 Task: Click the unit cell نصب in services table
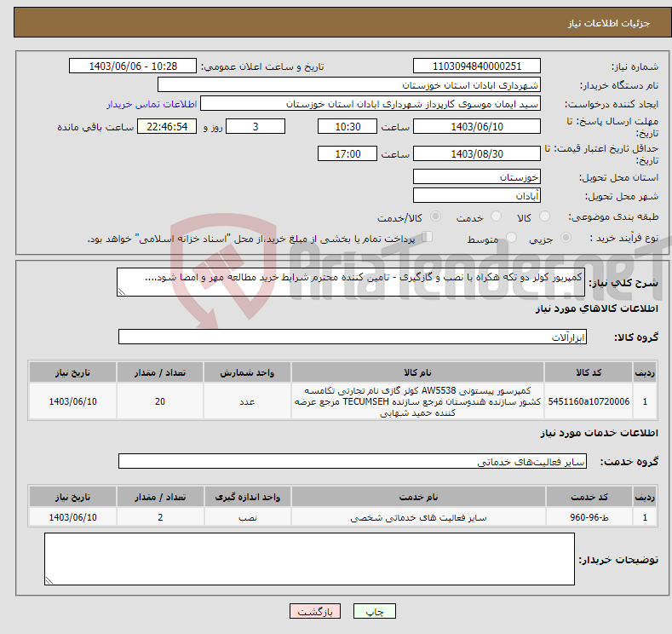248,517
